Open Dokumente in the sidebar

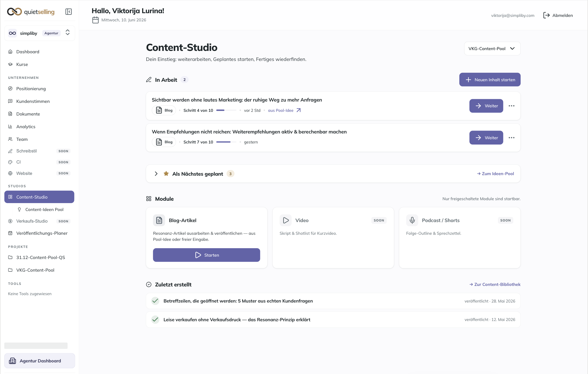click(39, 114)
